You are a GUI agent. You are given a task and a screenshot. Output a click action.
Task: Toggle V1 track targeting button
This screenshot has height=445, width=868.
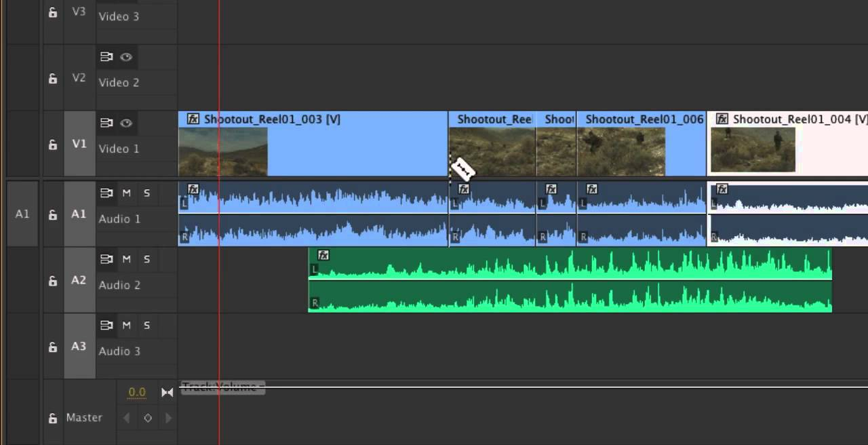point(79,144)
